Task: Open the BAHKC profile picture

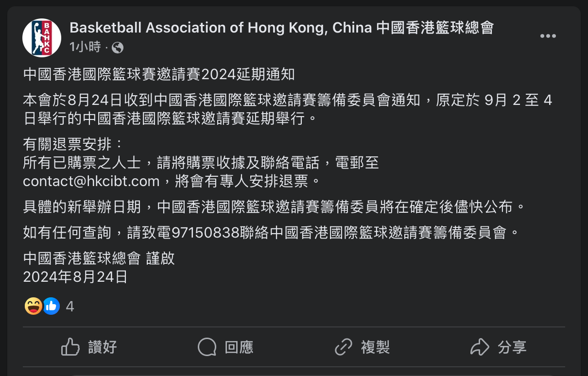Action: pyautogui.click(x=42, y=37)
